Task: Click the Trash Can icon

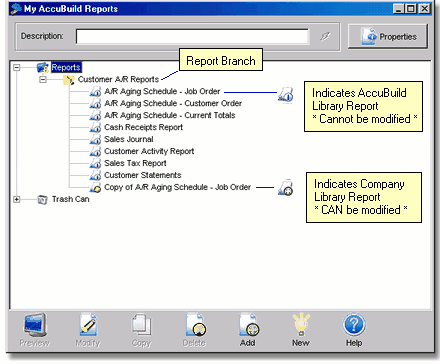Action: click(42, 199)
